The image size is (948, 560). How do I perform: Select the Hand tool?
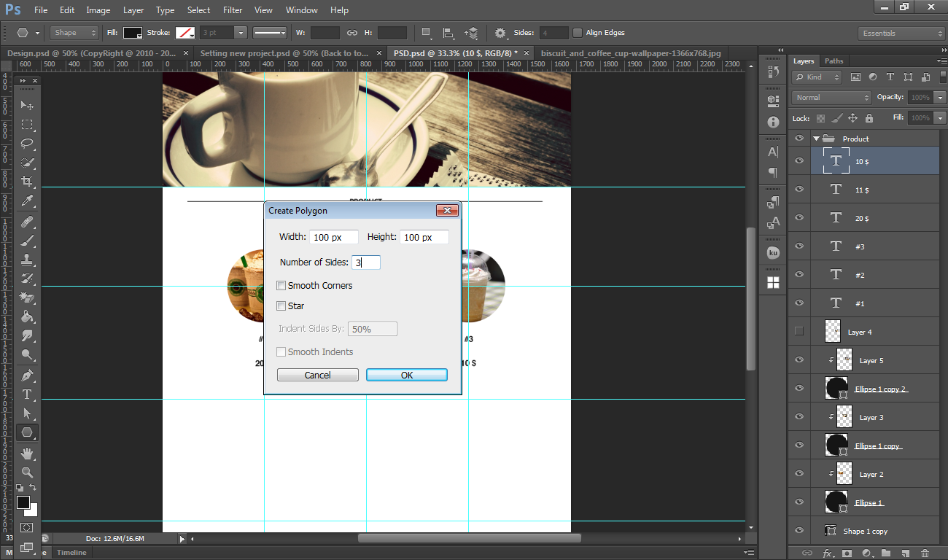[x=27, y=453]
